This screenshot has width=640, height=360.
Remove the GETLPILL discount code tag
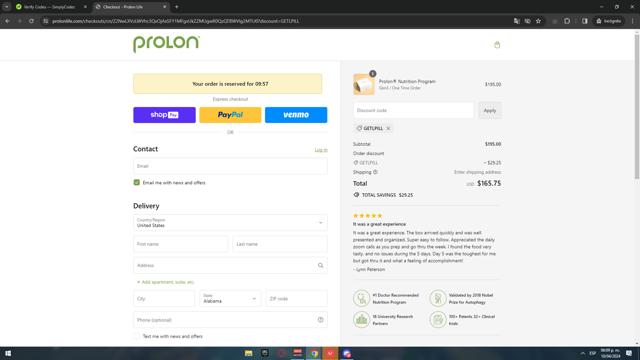coord(388,128)
